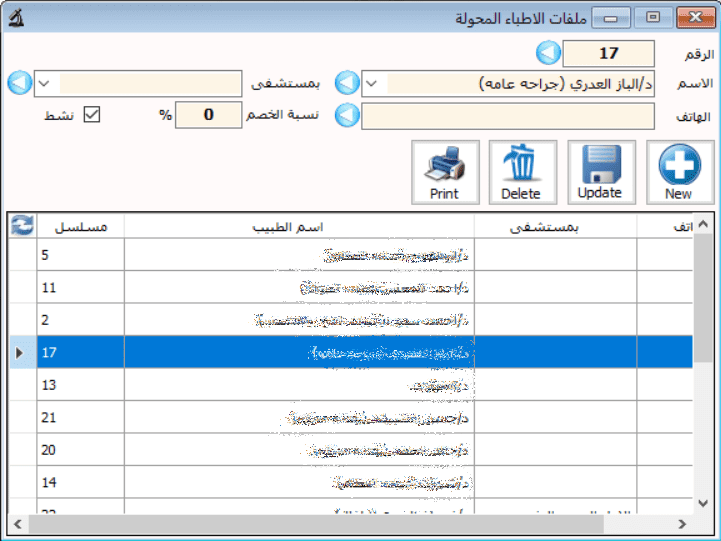Click blue arrow beside the doctor name dropdown
Screen dimensions: 721x541
346,84
